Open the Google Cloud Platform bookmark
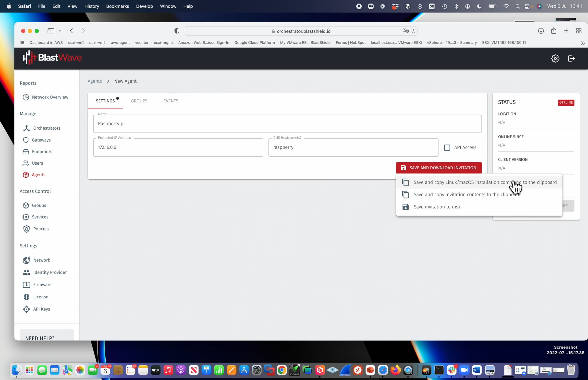Image resolution: width=588 pixels, height=380 pixels. coord(254,43)
